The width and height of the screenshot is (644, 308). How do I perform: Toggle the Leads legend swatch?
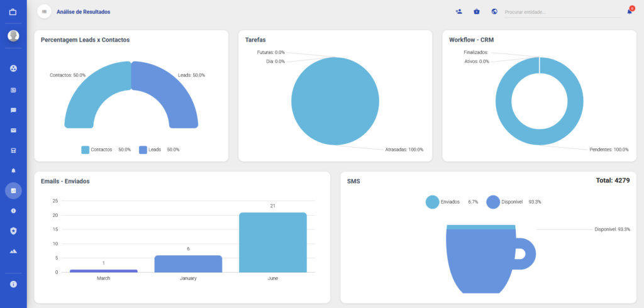coord(143,150)
